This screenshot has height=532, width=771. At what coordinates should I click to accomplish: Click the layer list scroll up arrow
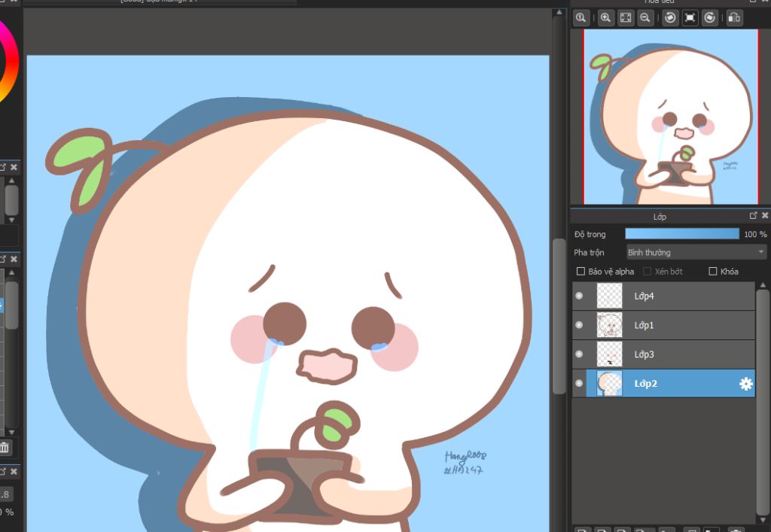(763, 285)
